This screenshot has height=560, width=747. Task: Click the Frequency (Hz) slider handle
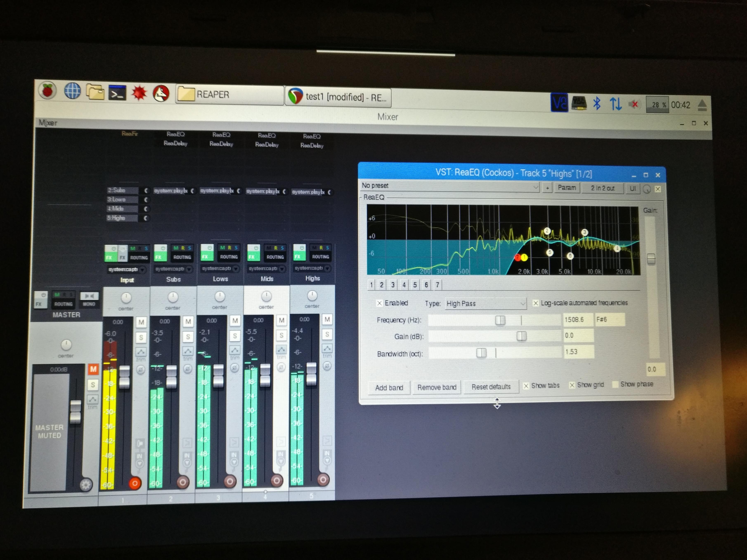(500, 320)
